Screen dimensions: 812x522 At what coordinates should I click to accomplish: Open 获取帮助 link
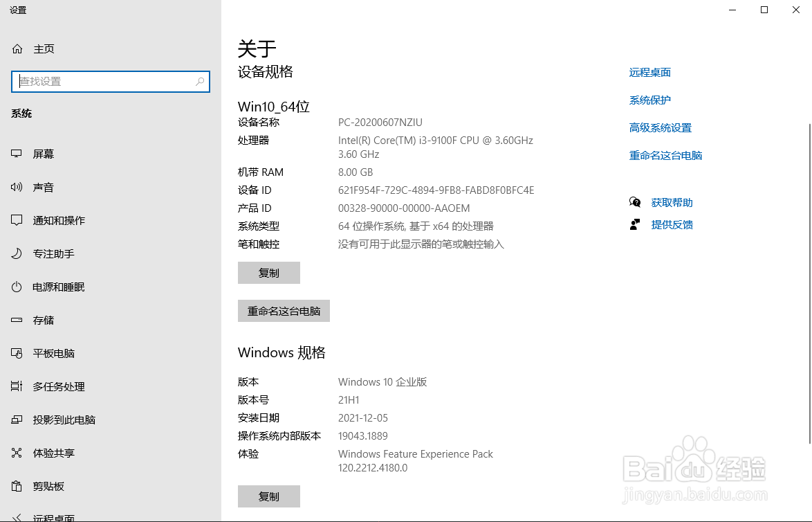pos(672,203)
